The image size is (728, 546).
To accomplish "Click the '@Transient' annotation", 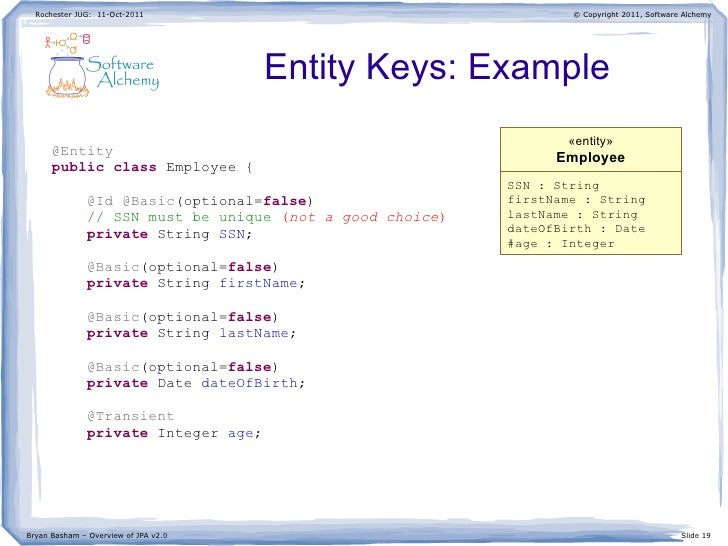I will click(130, 416).
